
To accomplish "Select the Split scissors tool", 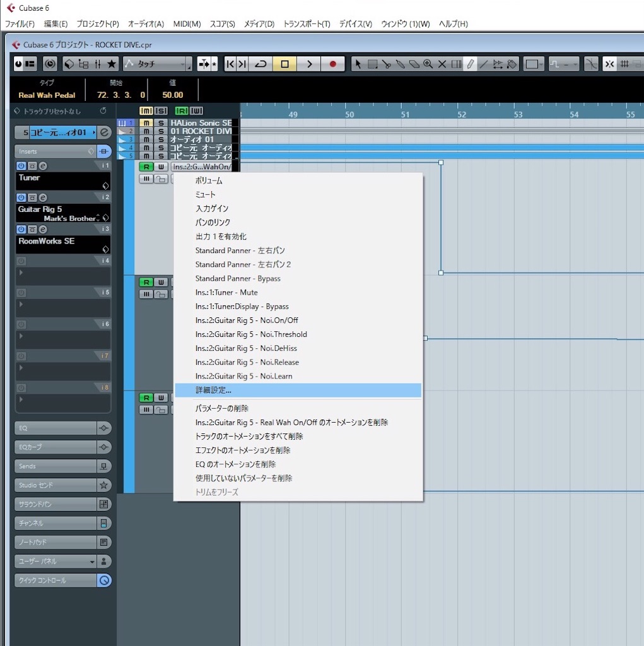I will click(x=386, y=64).
